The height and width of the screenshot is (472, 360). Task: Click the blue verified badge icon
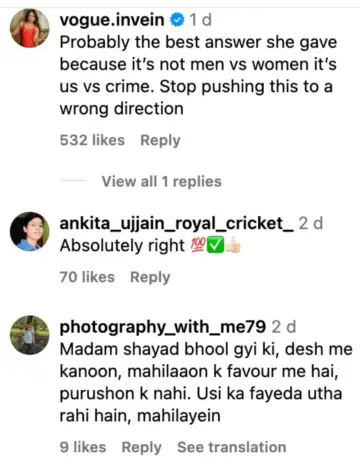(x=177, y=20)
